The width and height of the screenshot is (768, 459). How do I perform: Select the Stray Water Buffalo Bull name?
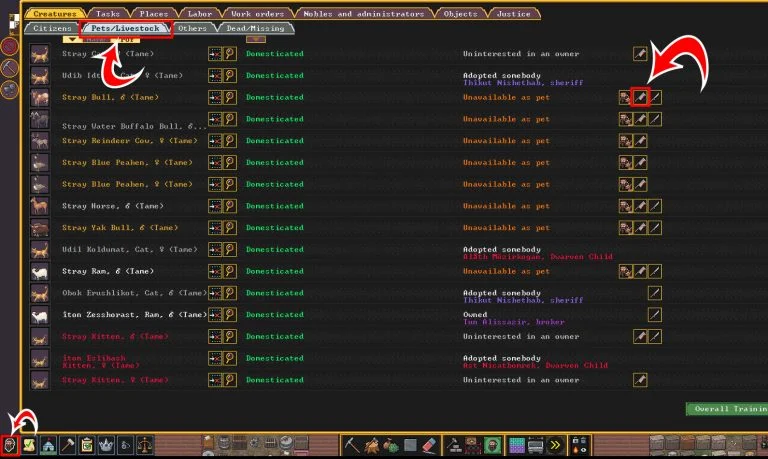pos(134,126)
